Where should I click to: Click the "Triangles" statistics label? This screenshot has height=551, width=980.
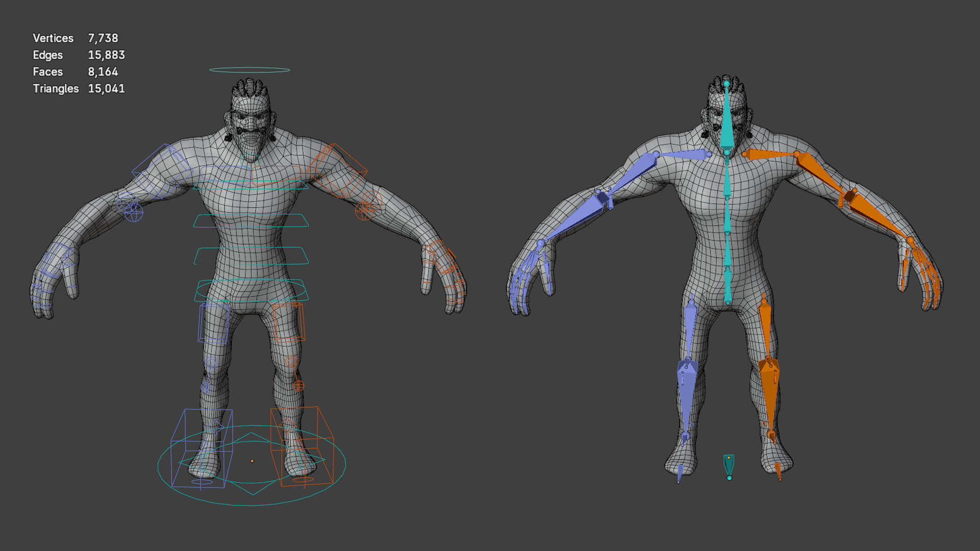56,89
